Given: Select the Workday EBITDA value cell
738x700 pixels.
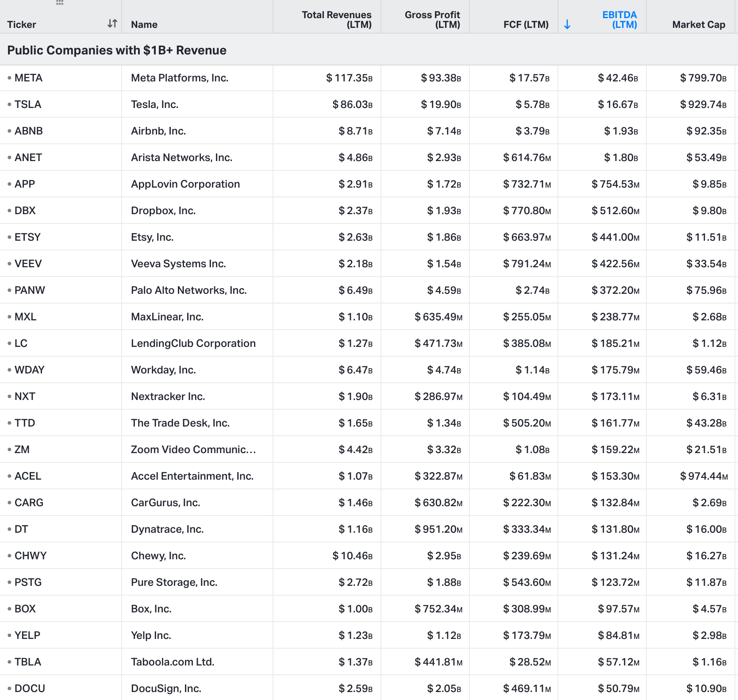Looking at the screenshot, I should tap(615, 370).
